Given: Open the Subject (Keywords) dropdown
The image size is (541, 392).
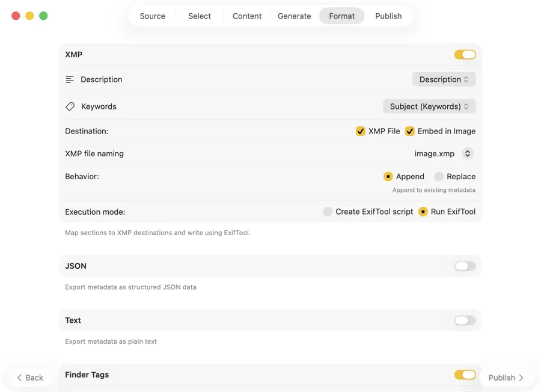Looking at the screenshot, I should pyautogui.click(x=429, y=106).
